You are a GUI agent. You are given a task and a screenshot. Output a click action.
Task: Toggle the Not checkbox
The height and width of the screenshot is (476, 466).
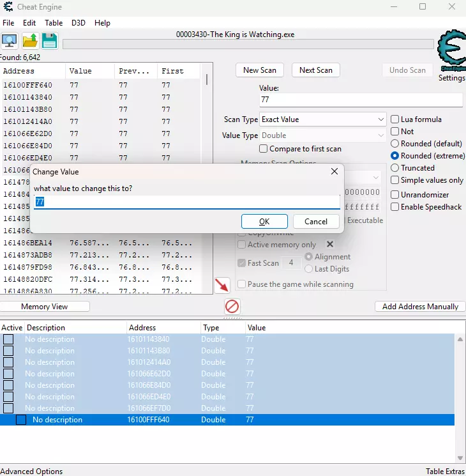pyautogui.click(x=395, y=131)
